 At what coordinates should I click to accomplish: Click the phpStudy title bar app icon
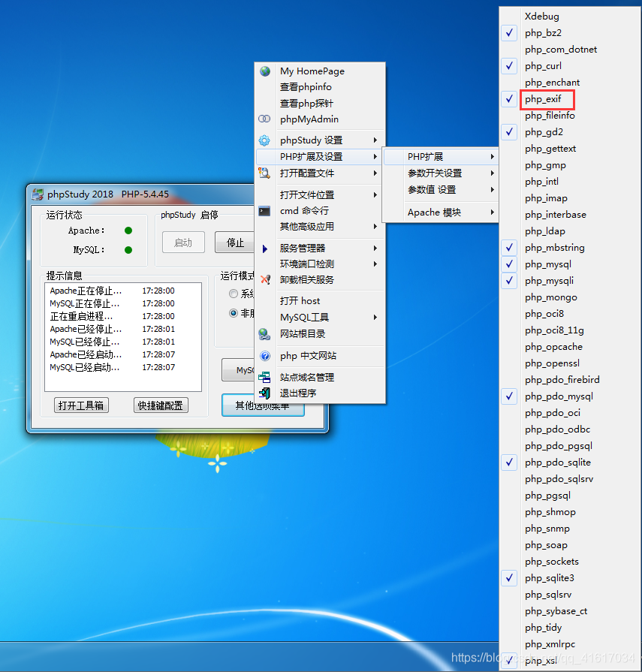click(38, 194)
